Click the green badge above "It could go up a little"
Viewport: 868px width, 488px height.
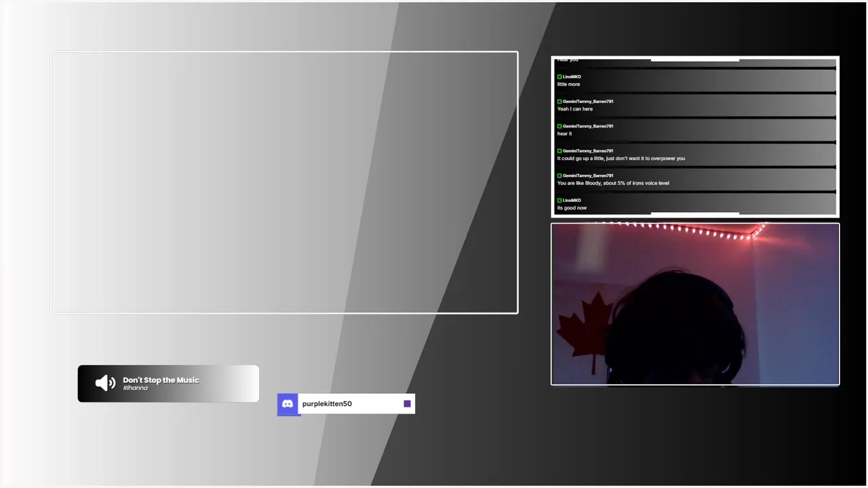[559, 151]
